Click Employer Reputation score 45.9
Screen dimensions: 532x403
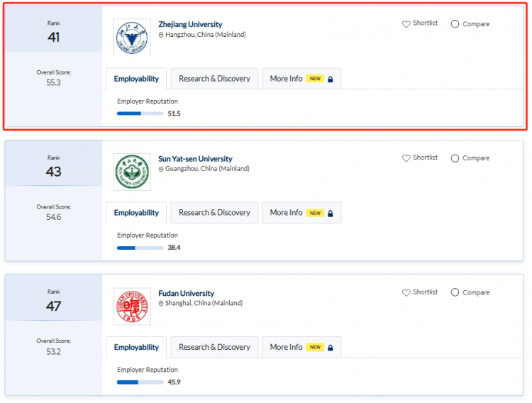tap(174, 382)
